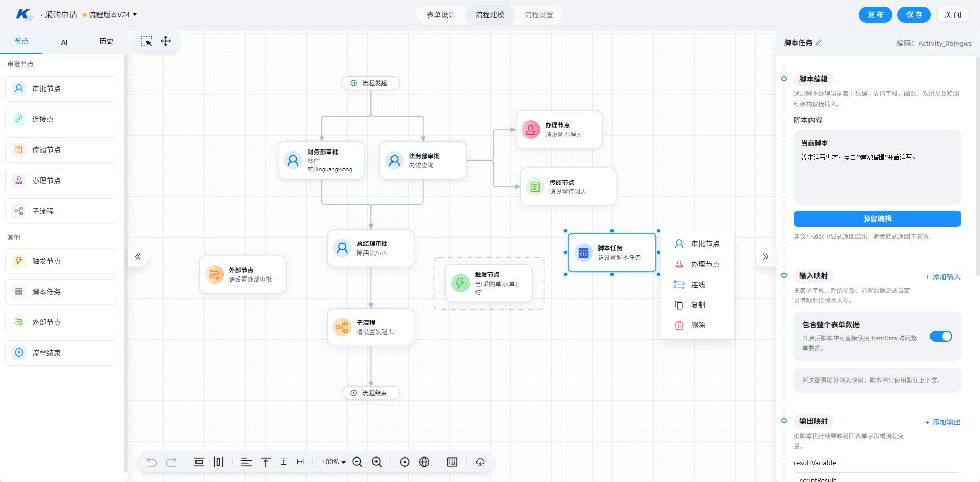Click the 外部节点 orange icon on canvas
The width and height of the screenshot is (980, 482).
(x=214, y=275)
